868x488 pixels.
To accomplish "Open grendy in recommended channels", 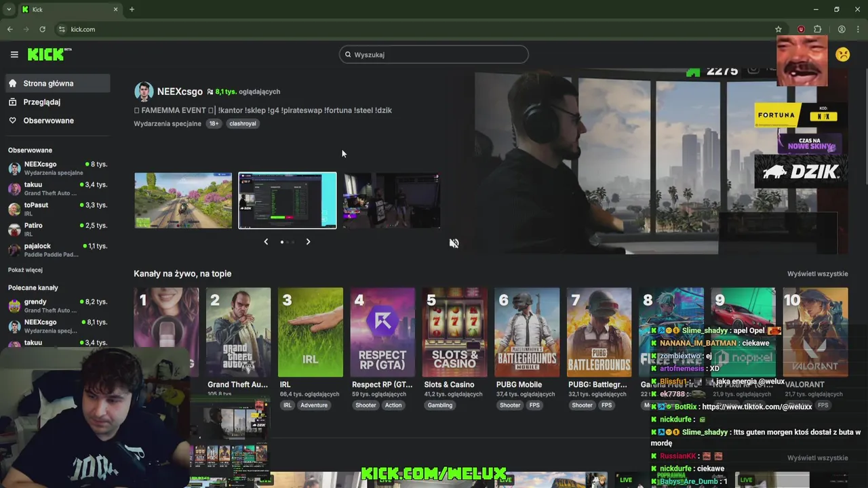I will pyautogui.click(x=57, y=306).
